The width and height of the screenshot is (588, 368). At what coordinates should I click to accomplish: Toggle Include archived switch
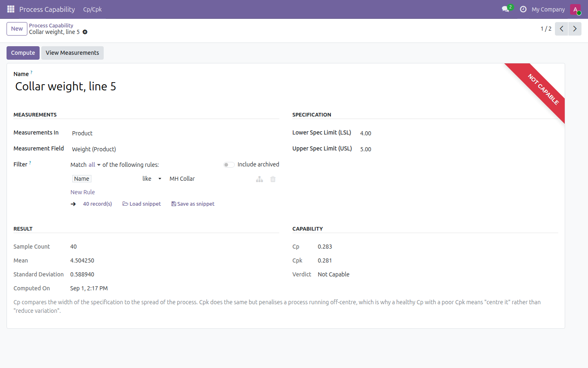click(229, 164)
